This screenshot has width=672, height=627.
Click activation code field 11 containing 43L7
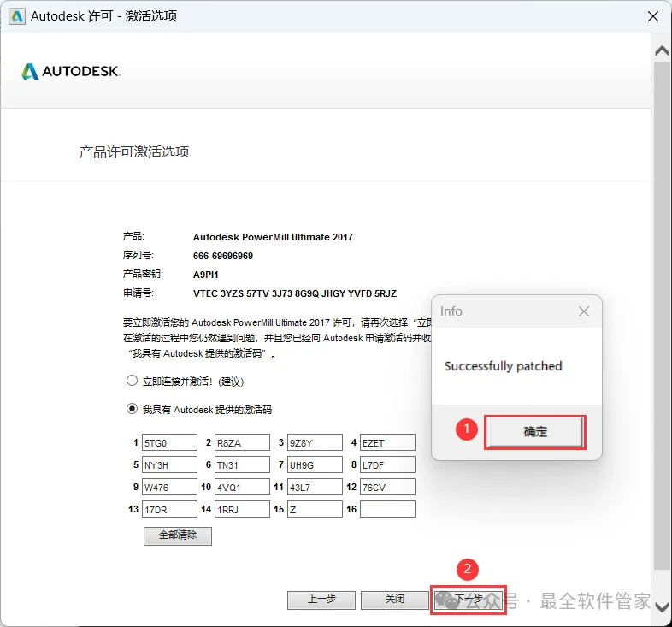[315, 487]
